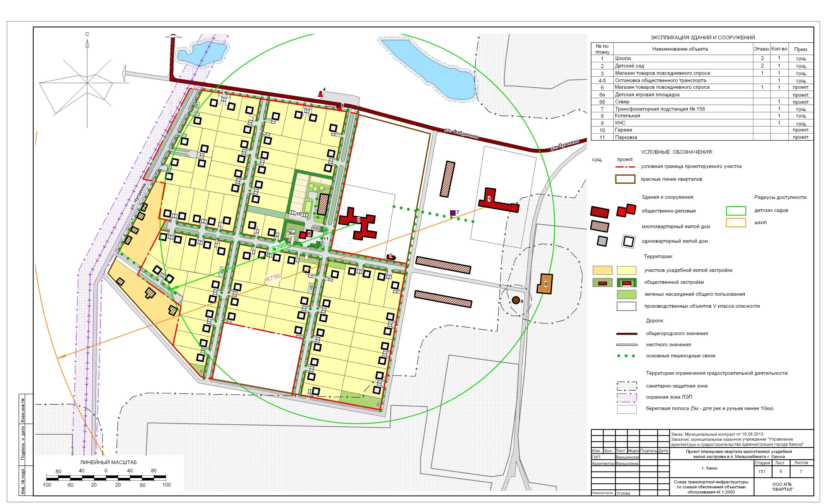The width and height of the screenshot is (826, 504).
Task: Click the R750 radius label
Action: coord(273,278)
